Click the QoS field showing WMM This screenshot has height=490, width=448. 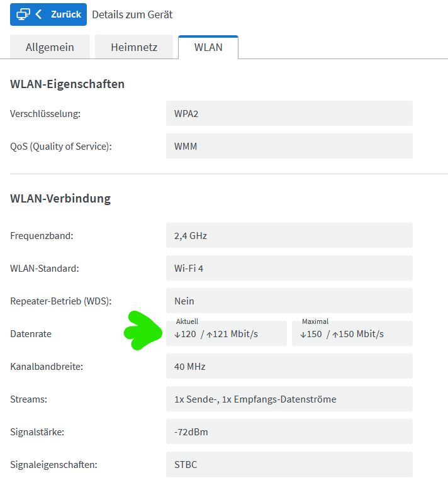coord(289,147)
